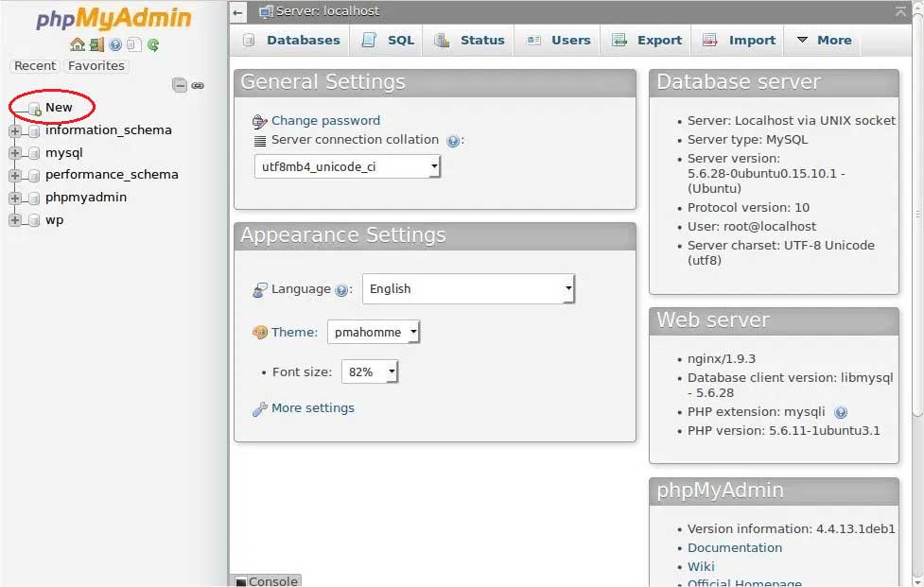Viewport: 924px width, 587px height.
Task: Click New to create a database
Action: [x=61, y=107]
